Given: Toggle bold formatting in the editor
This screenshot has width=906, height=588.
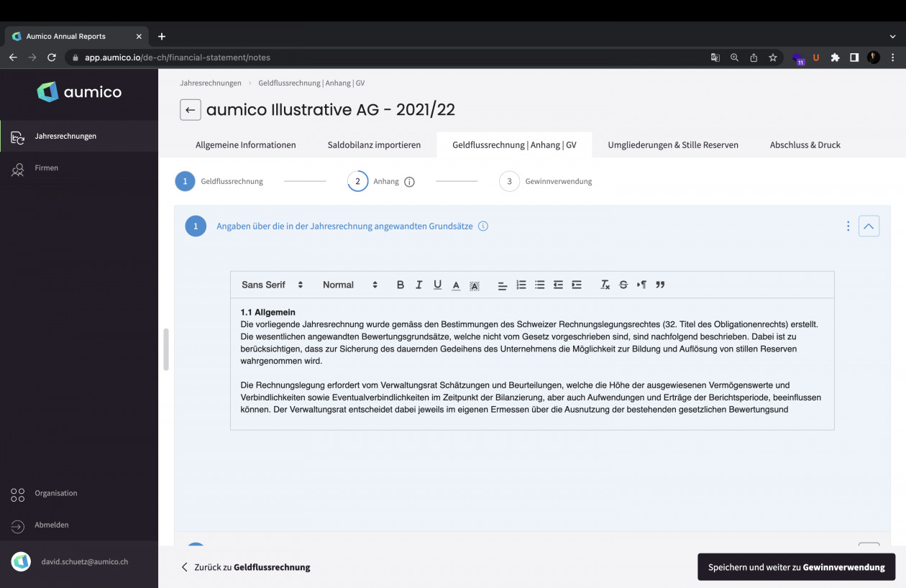Looking at the screenshot, I should pyautogui.click(x=401, y=285).
